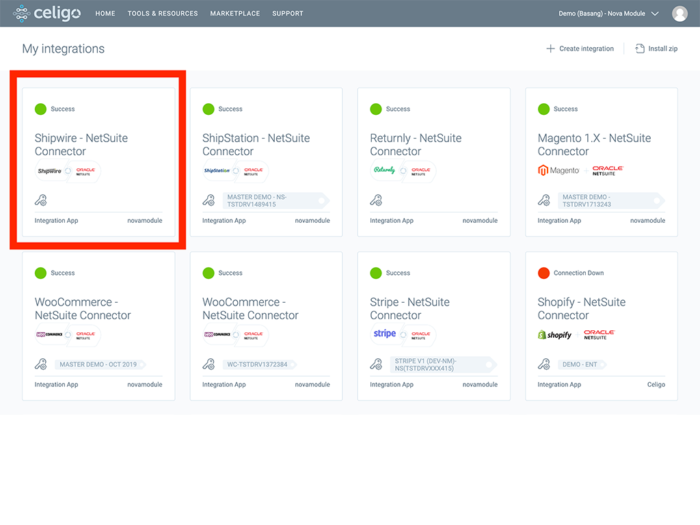Click the key icon beside WC-TSTDRV1372384
The width and height of the screenshot is (700, 525).
[208, 364]
